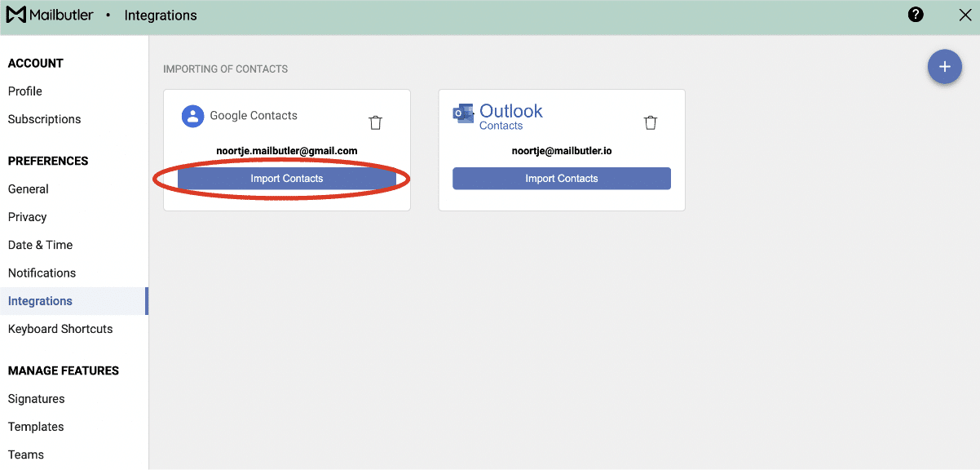Click the blue plus add integration button

coord(944,67)
